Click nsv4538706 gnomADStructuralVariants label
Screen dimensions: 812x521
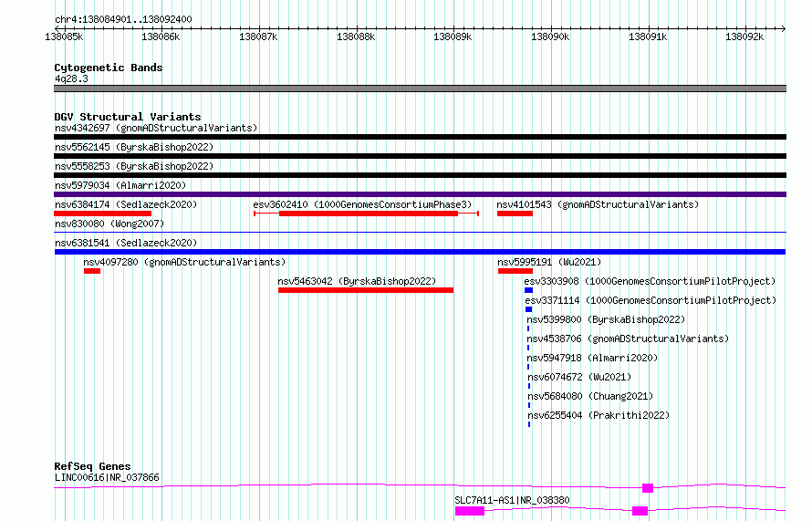(628, 339)
